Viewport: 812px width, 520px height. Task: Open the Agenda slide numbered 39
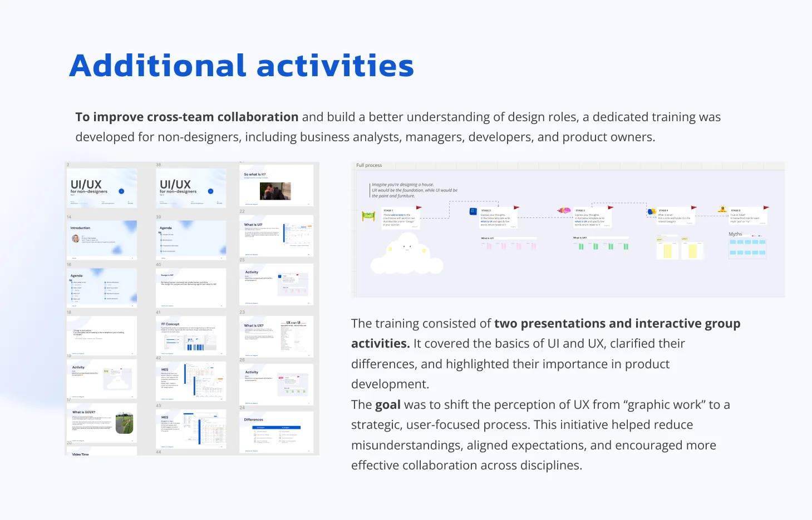coord(191,240)
